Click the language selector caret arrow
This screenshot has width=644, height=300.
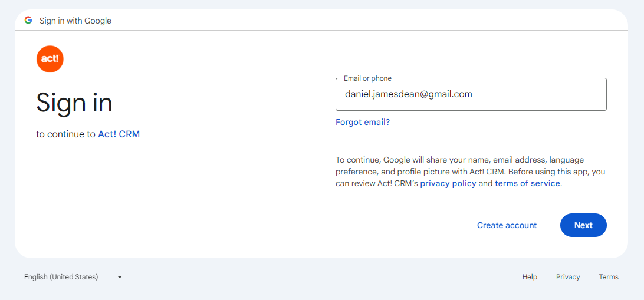[x=120, y=277]
